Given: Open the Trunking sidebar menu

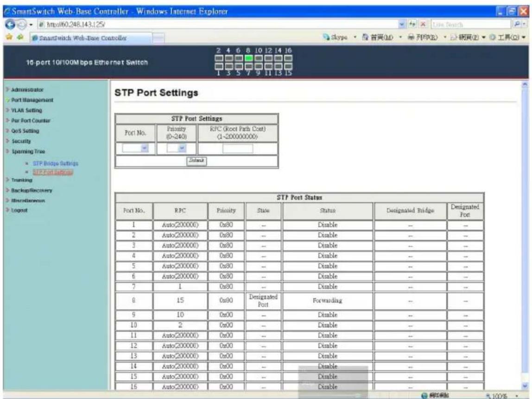Looking at the screenshot, I should pyautogui.click(x=21, y=180).
